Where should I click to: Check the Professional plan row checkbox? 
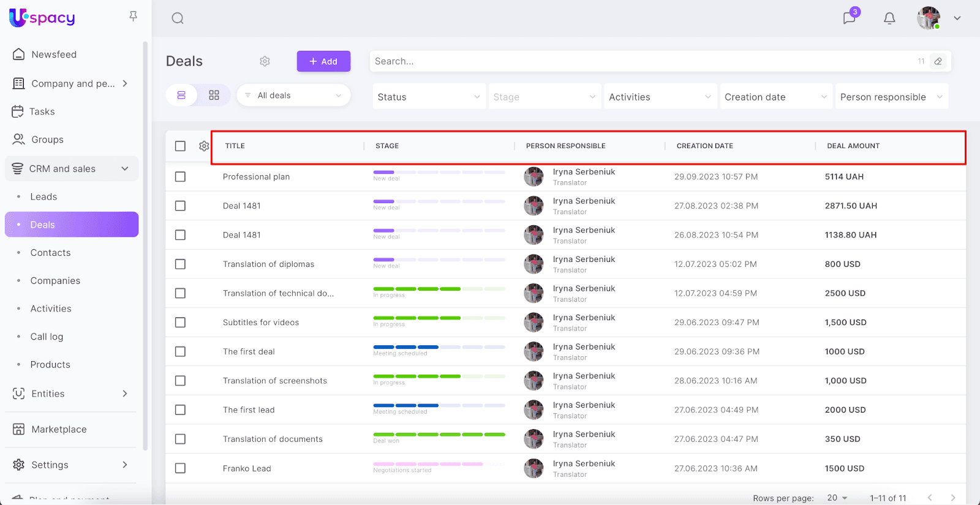coord(180,177)
